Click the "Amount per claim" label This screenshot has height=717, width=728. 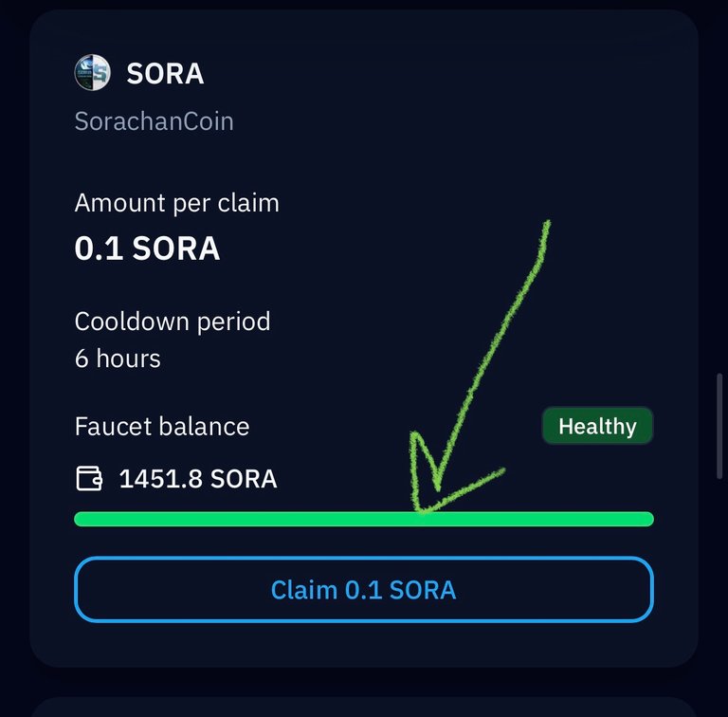(176, 203)
